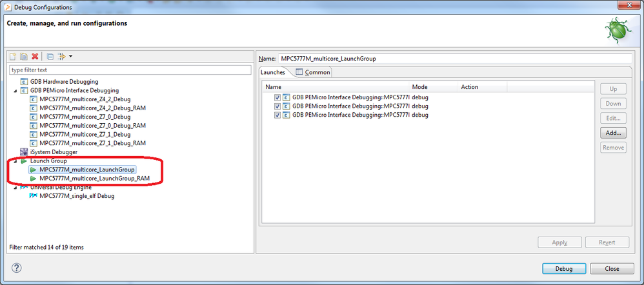Viewport: 644px width, 285px height.
Task: Click the Edit... button
Action: click(x=613, y=118)
